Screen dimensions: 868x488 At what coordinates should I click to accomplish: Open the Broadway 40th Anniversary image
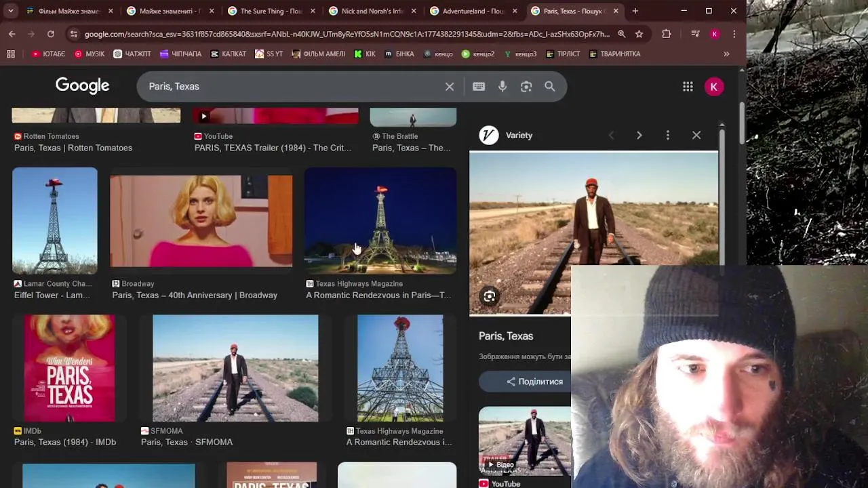click(201, 221)
